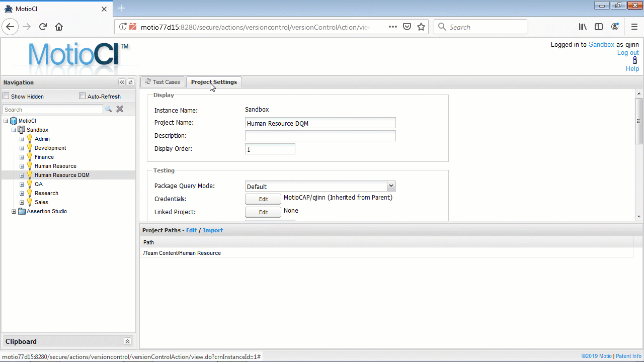Switch to the Test Cases tab

pyautogui.click(x=163, y=82)
